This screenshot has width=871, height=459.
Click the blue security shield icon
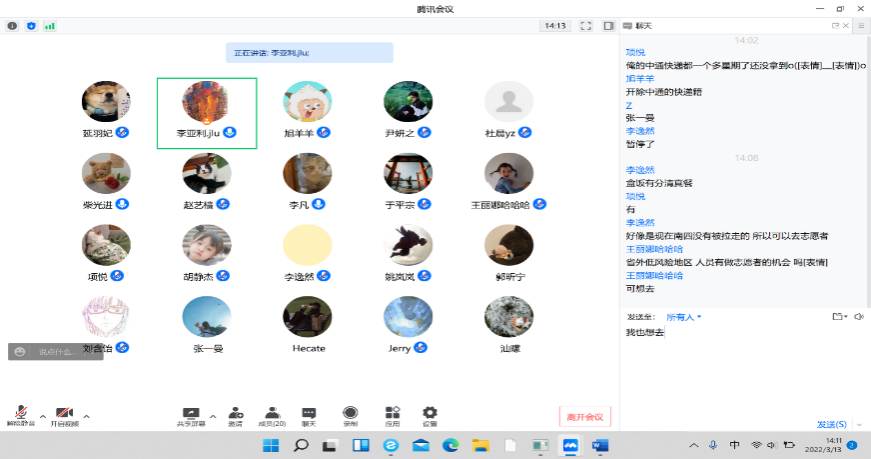[x=31, y=26]
